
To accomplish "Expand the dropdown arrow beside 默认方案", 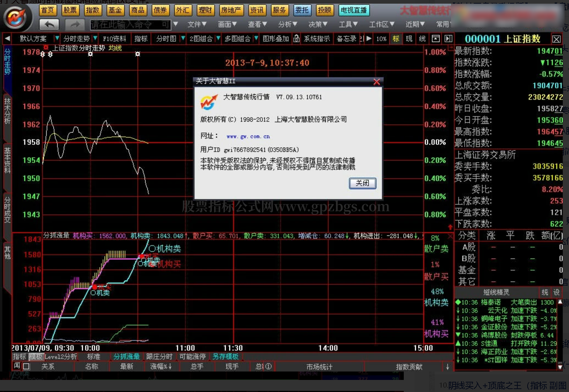I will (x=57, y=38).
